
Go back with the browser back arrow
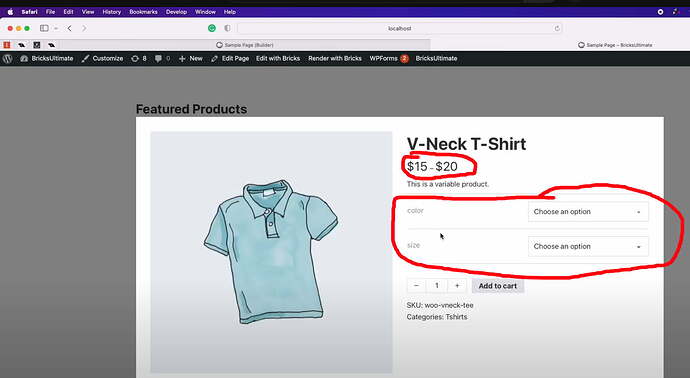[x=70, y=28]
